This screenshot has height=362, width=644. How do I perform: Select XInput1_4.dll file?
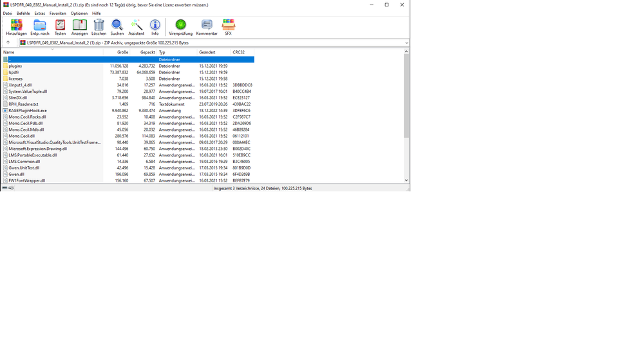[20, 85]
